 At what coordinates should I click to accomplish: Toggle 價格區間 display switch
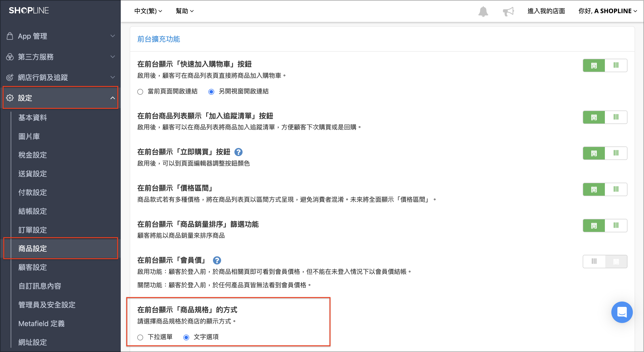coord(605,189)
